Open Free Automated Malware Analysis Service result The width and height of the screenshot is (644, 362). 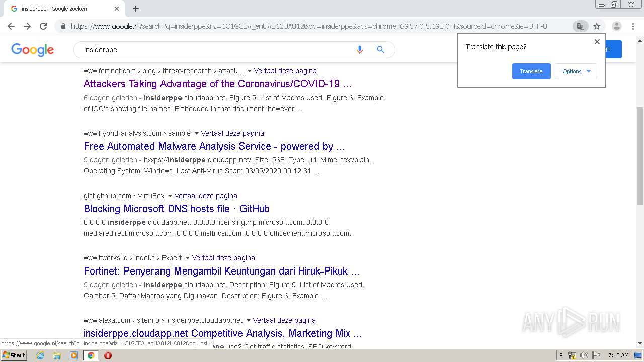pyautogui.click(x=214, y=146)
